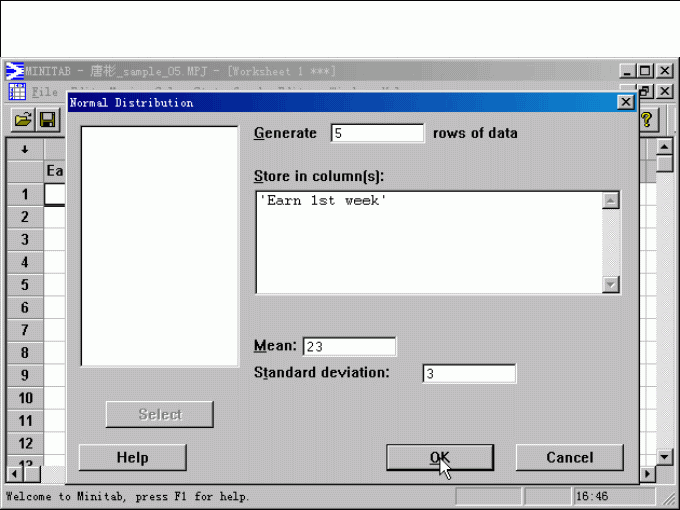680x510 pixels.
Task: Click the question mark Help toolbar icon
Action: [x=647, y=120]
